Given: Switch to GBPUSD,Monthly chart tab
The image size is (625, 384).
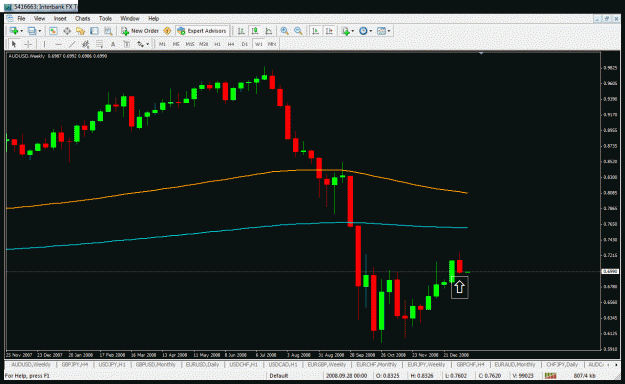Looking at the screenshot, I should click(x=156, y=364).
